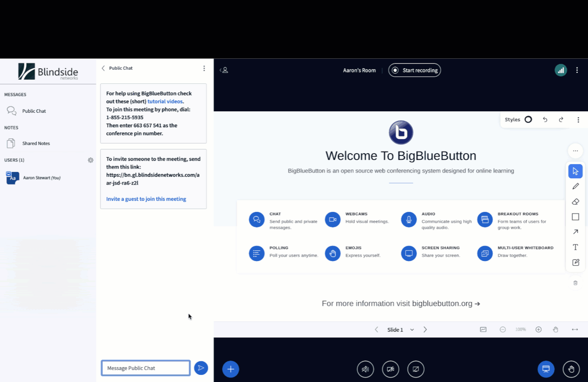Screen dimensions: 588x382
Task: Toggle the webcam share button
Action: coord(390,369)
